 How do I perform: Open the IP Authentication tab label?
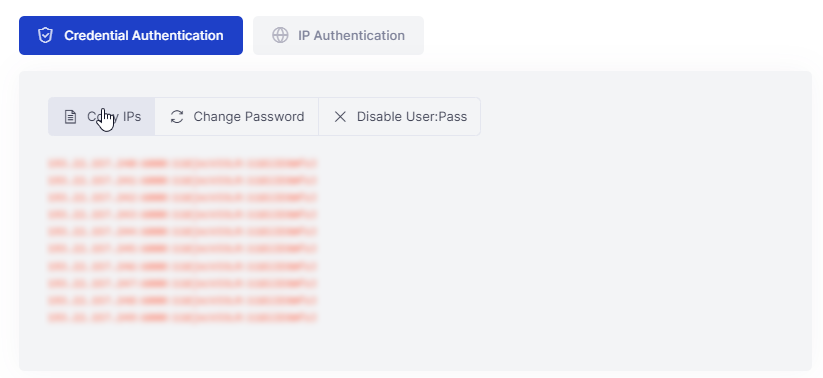coord(351,35)
